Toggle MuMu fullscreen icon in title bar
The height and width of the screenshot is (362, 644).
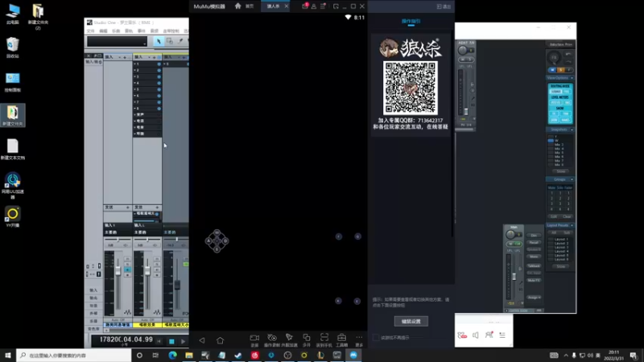[x=336, y=6]
